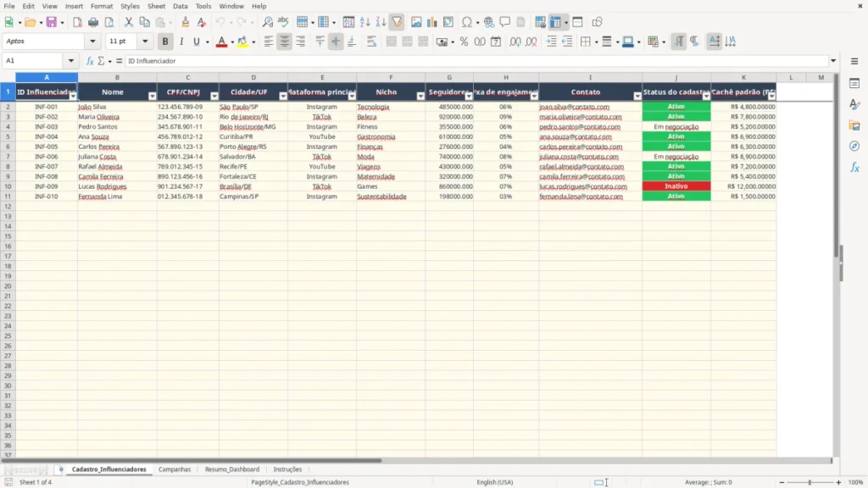The image size is (868, 488).
Task: Click Increase indent icon
Action: (x=551, y=42)
